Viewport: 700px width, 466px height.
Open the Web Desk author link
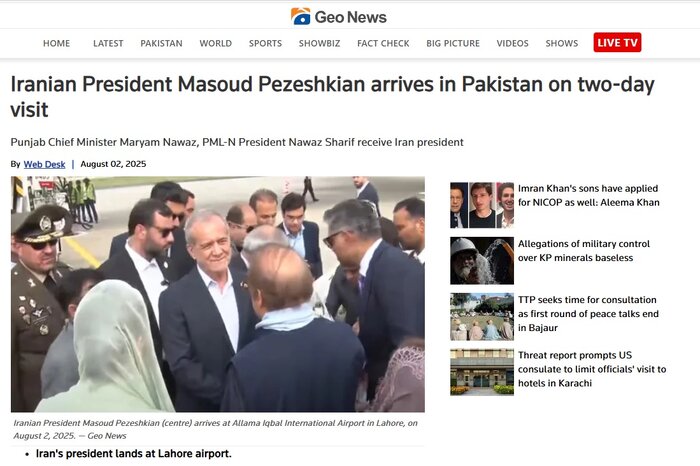pos(44,164)
